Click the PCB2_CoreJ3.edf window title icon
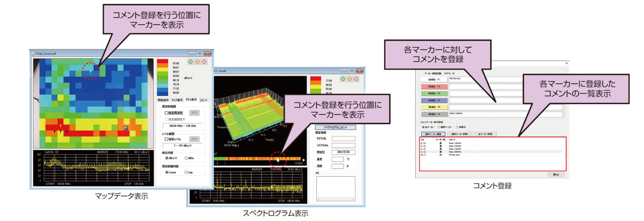This screenshot has width=644, height=221. tap(33, 54)
